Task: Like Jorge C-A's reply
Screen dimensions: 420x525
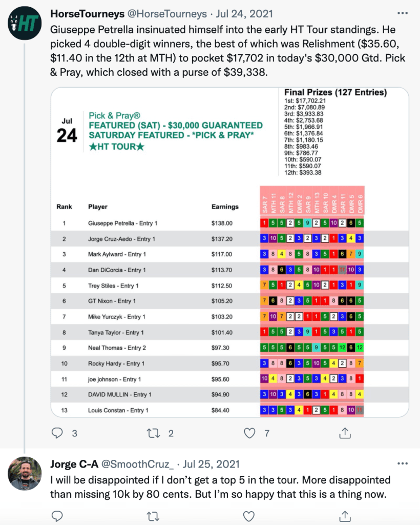Action: [x=249, y=515]
